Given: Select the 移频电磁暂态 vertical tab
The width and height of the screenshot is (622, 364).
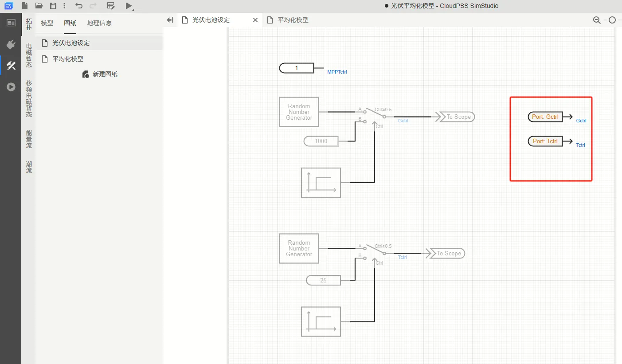Looking at the screenshot, I should click(x=29, y=98).
